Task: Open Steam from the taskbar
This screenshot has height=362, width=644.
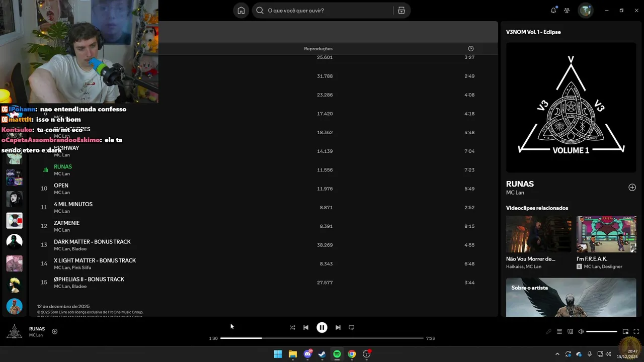Action: [322, 354]
